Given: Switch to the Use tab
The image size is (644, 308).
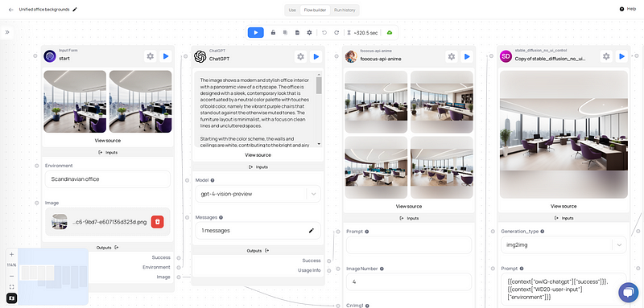Looking at the screenshot, I should click(x=292, y=10).
